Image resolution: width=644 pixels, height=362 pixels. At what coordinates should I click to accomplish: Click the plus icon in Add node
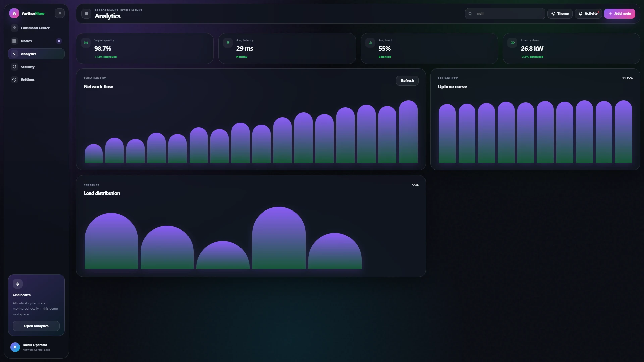611,14
